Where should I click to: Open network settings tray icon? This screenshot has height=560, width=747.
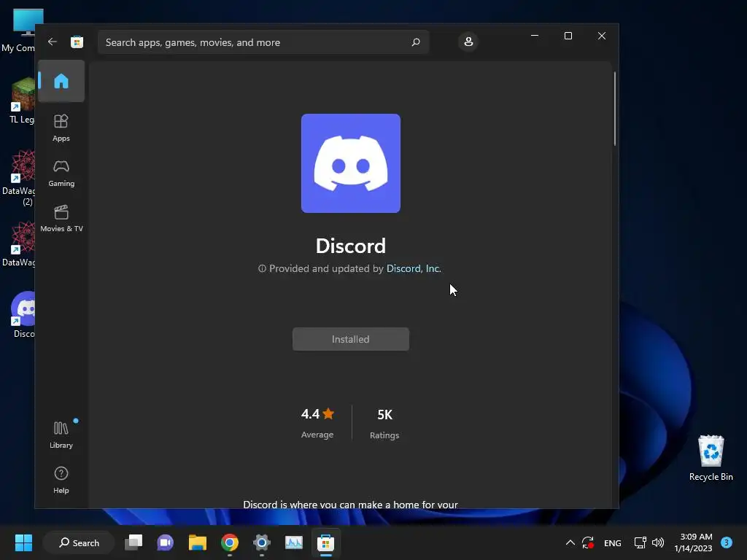click(x=640, y=542)
